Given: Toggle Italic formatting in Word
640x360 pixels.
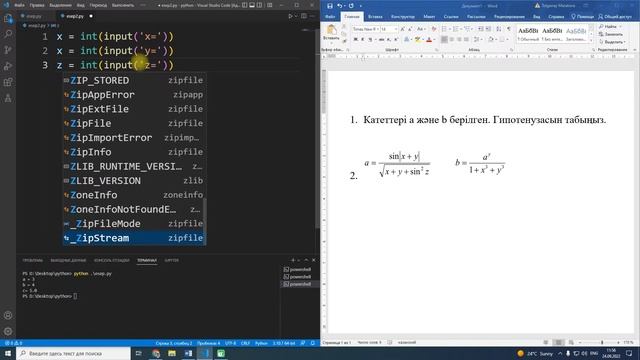Looking at the screenshot, I should [x=362, y=40].
